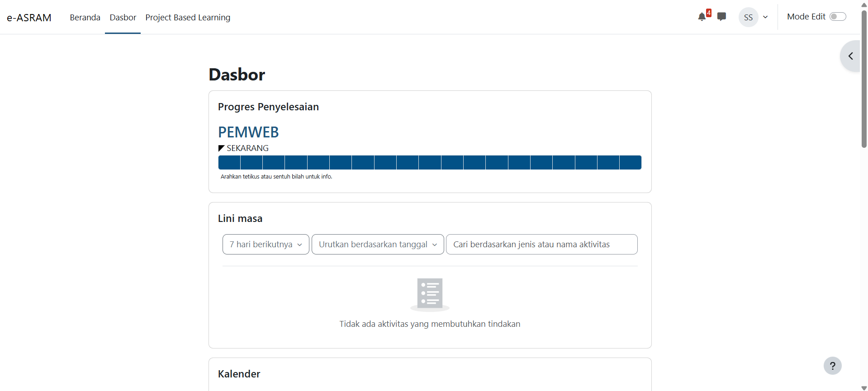Click the first progress bar segment
This screenshot has width=868, height=391.
click(x=229, y=163)
